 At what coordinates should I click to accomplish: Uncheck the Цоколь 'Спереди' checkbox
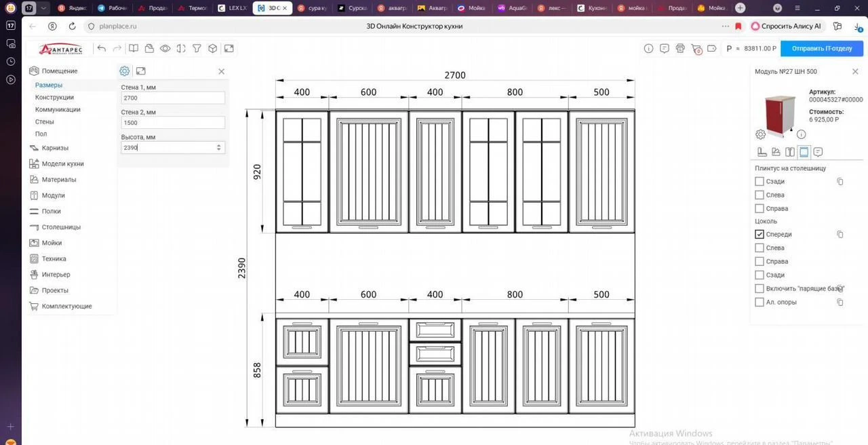tap(759, 234)
